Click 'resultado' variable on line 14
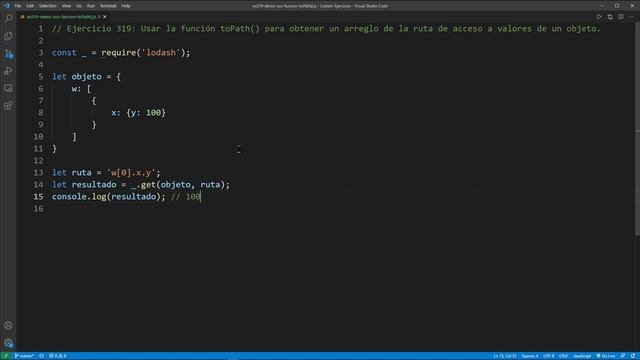The height and width of the screenshot is (360, 640). pyautogui.click(x=94, y=185)
